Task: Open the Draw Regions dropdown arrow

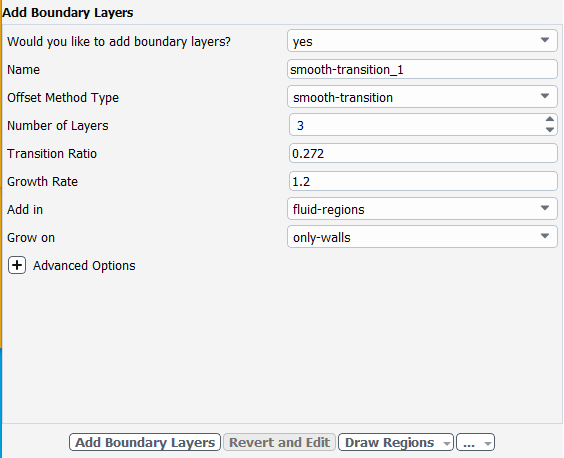Action: click(x=447, y=443)
